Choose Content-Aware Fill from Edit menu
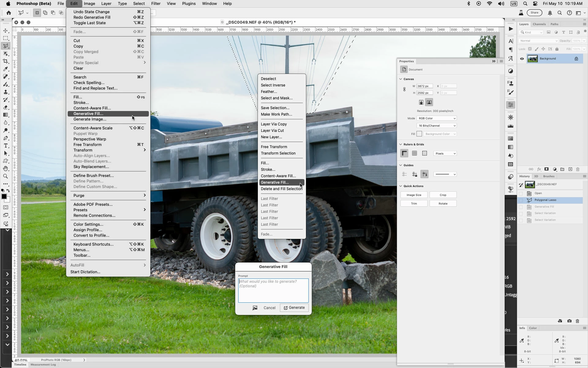 92,108
